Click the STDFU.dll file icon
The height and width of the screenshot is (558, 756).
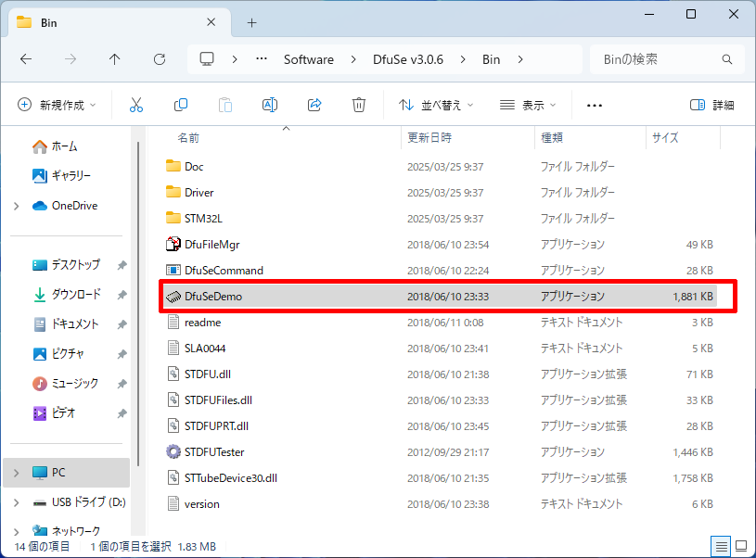173,374
